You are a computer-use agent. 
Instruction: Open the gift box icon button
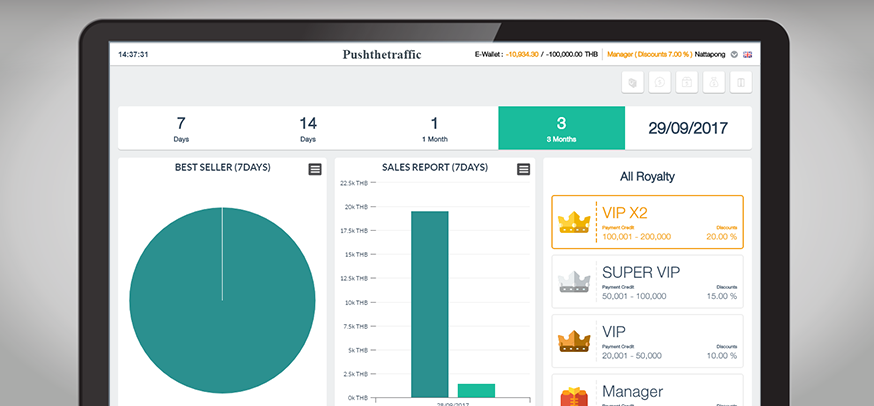coord(686,83)
